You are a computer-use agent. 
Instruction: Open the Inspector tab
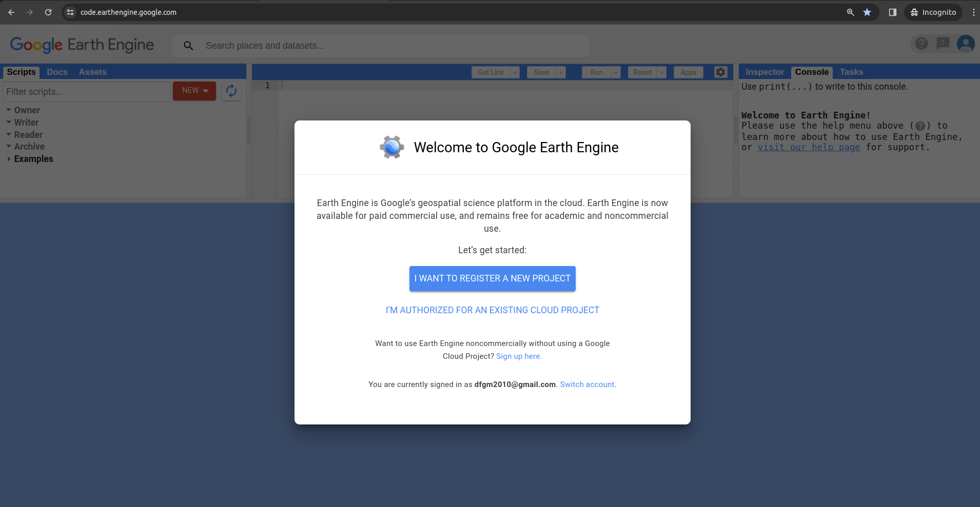point(764,72)
